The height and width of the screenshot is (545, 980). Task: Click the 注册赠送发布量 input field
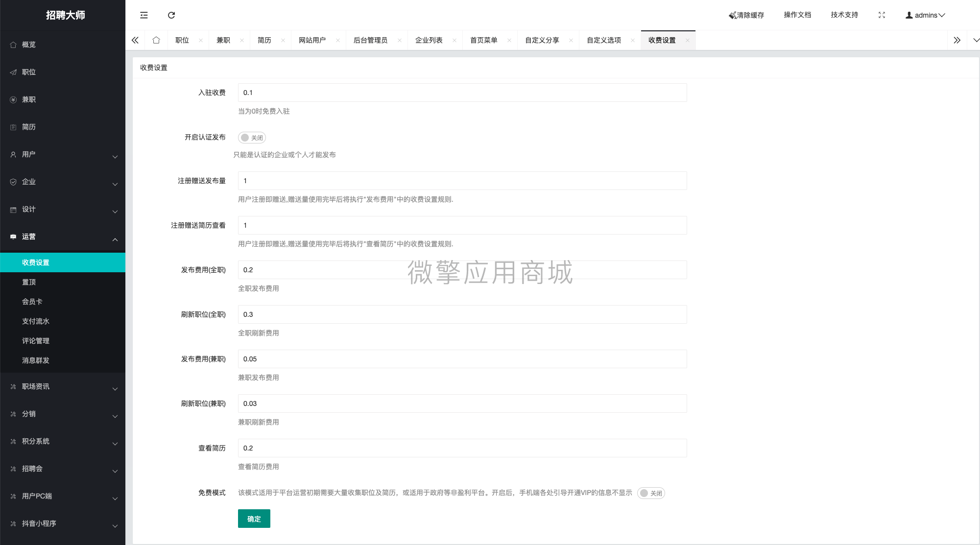pos(462,181)
